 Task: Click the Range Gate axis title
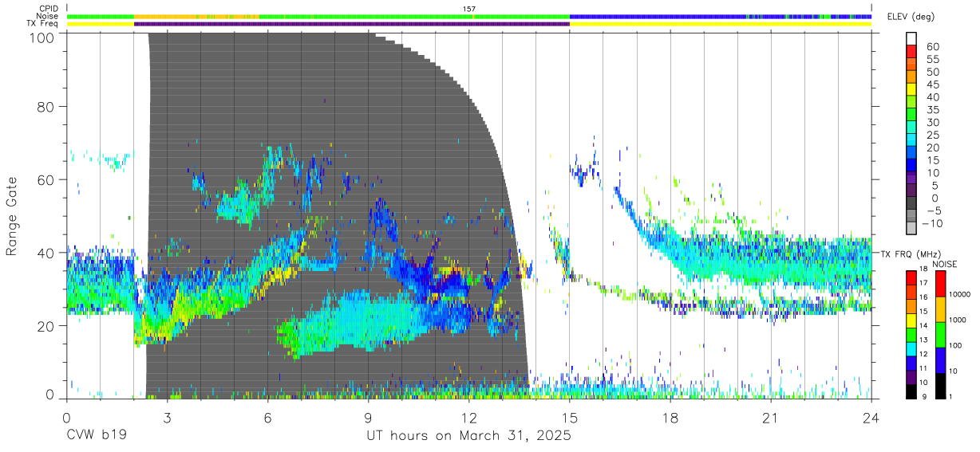12,217
